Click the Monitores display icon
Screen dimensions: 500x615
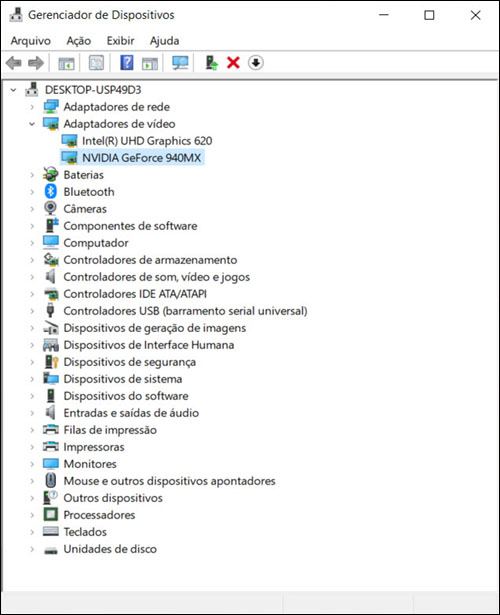51,464
